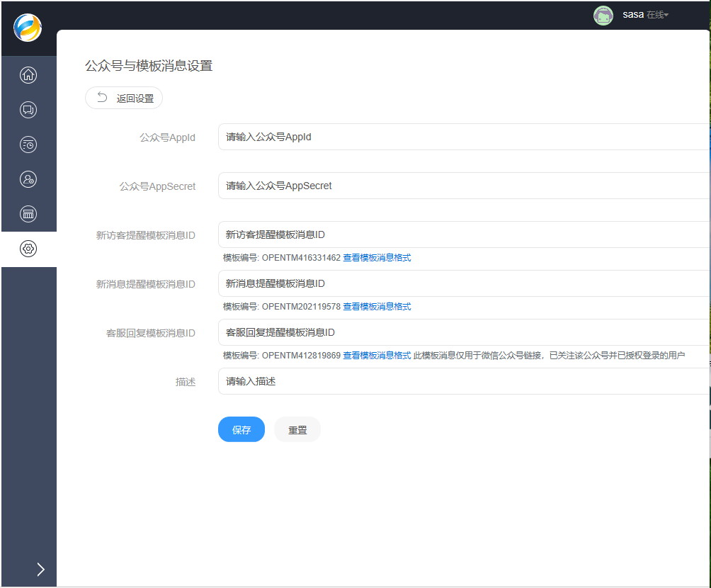Open the statistics panel sidebar icon
Viewport: 711px width, 588px height.
click(x=28, y=214)
